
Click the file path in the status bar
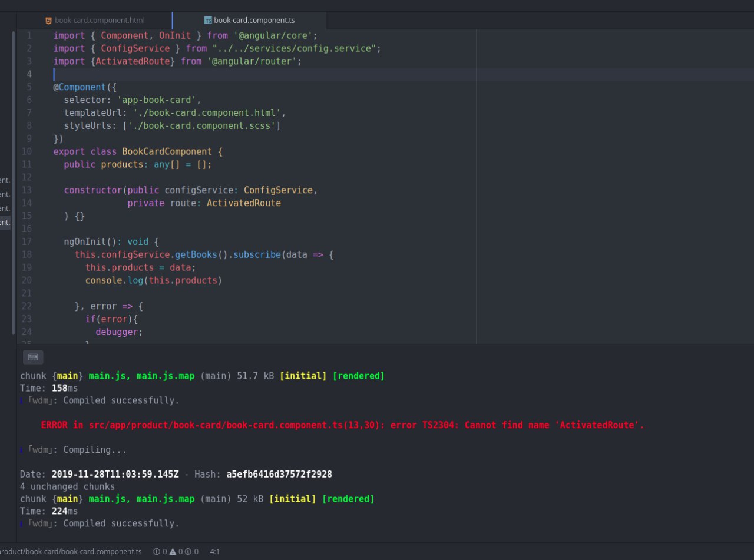click(71, 552)
